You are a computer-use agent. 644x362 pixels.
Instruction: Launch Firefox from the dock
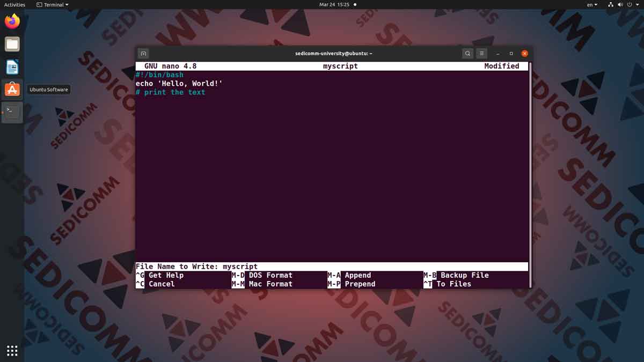(12, 21)
